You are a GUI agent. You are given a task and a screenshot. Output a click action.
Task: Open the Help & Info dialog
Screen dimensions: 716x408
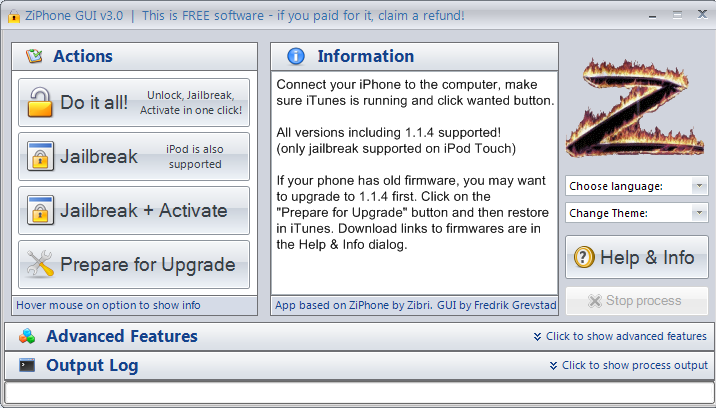coord(637,257)
